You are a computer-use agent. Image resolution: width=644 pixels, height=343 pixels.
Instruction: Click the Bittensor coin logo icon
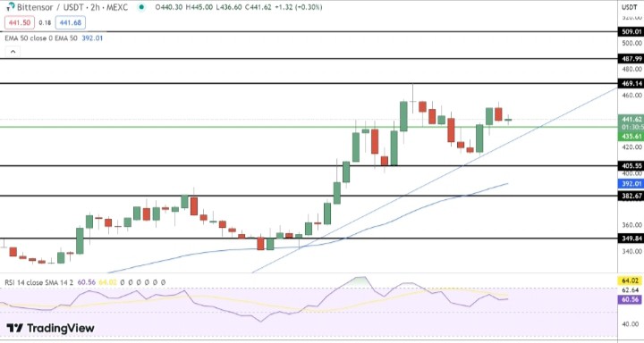[10, 6]
